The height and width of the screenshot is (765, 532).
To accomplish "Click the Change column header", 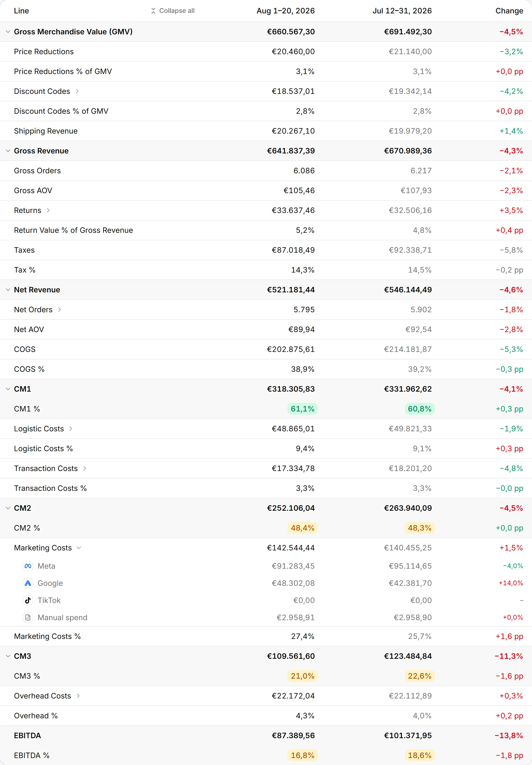I will 509,11.
